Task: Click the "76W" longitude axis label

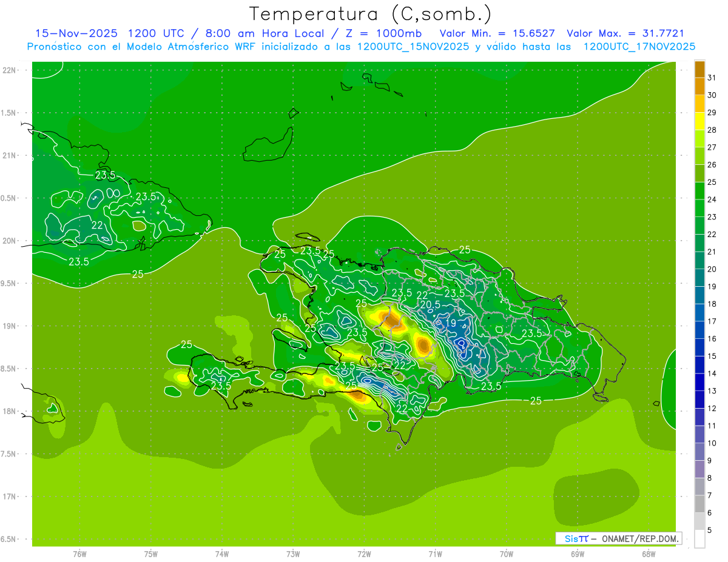Action: point(79,554)
